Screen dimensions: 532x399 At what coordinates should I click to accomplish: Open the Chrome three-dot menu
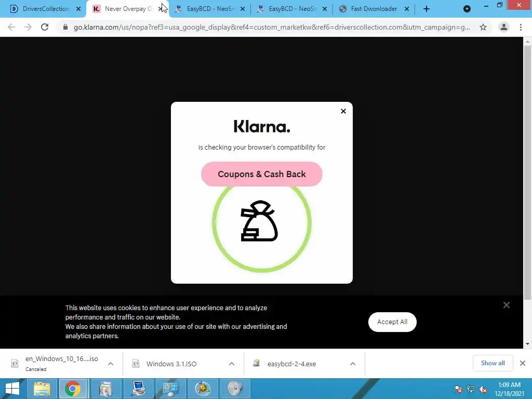coord(521,27)
